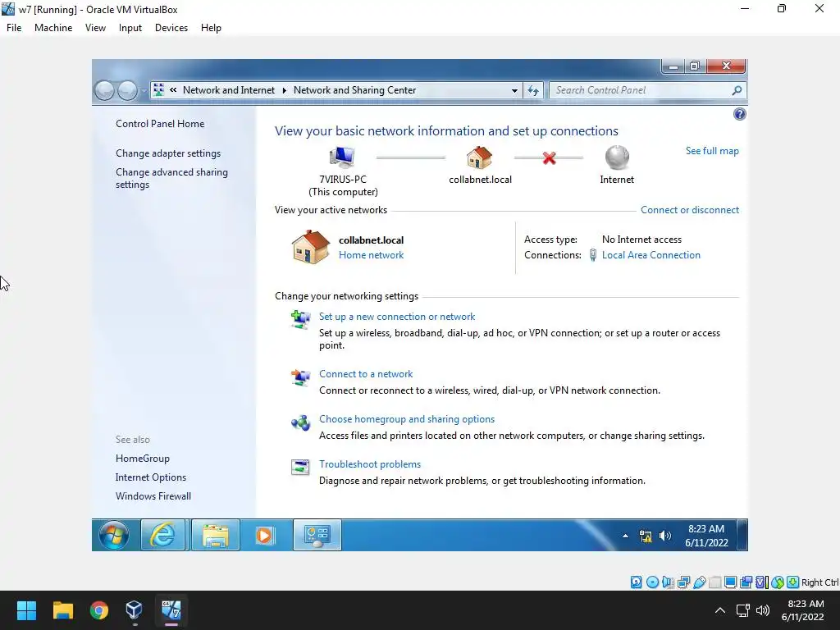The height and width of the screenshot is (630, 840).
Task: Launch Internet Explorer from Windows 7 taskbar
Action: 163,535
